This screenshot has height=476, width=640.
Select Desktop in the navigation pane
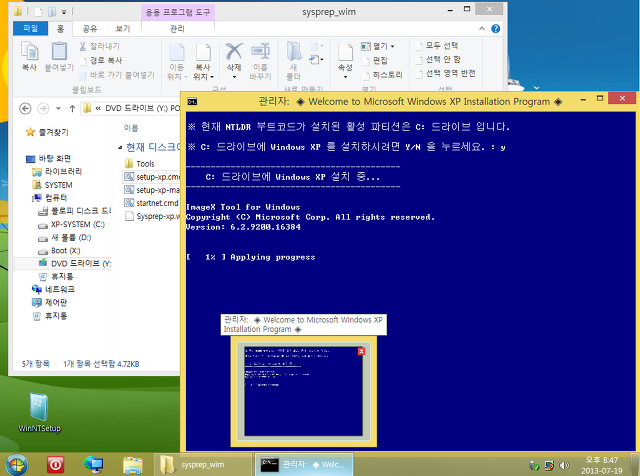[x=49, y=158]
